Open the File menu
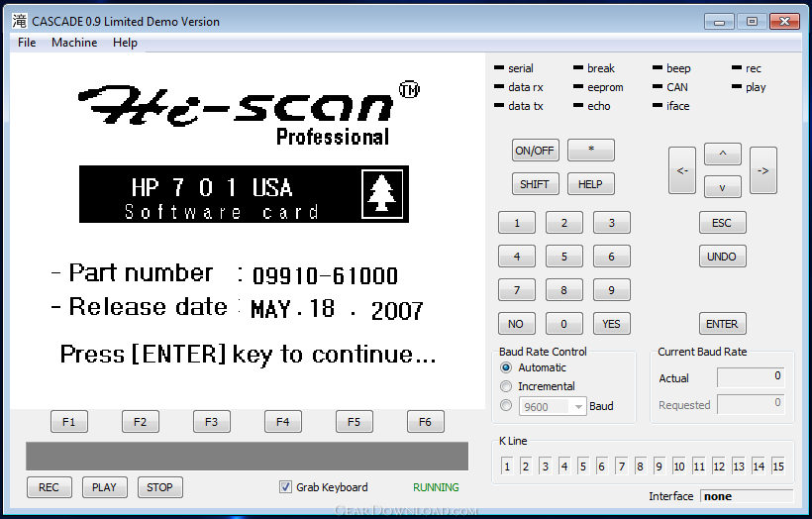The image size is (812, 519). 27,43
